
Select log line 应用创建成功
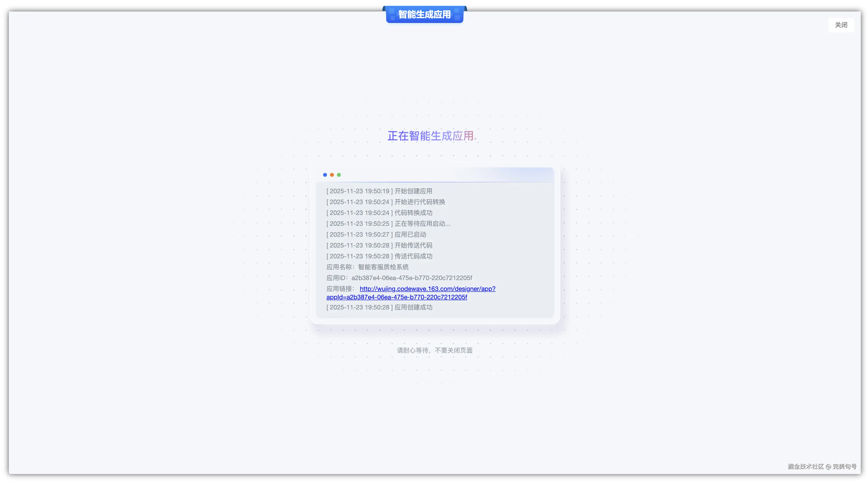click(x=379, y=307)
